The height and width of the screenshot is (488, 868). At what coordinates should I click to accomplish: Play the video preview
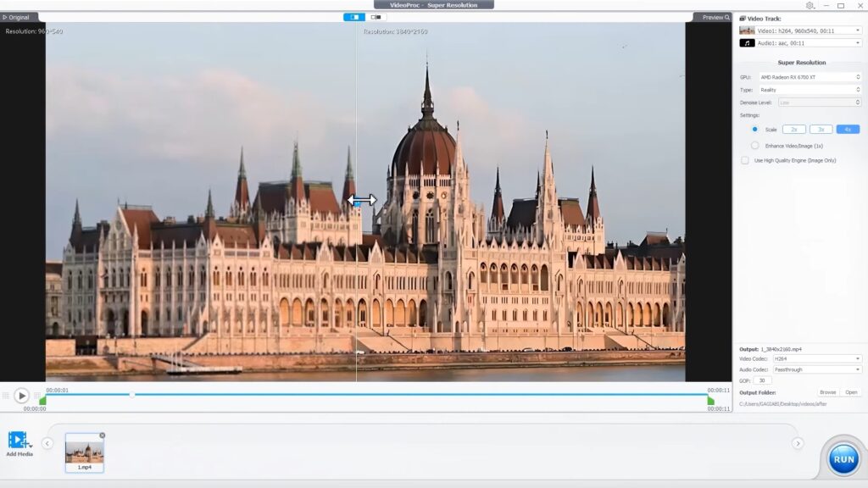click(x=21, y=396)
